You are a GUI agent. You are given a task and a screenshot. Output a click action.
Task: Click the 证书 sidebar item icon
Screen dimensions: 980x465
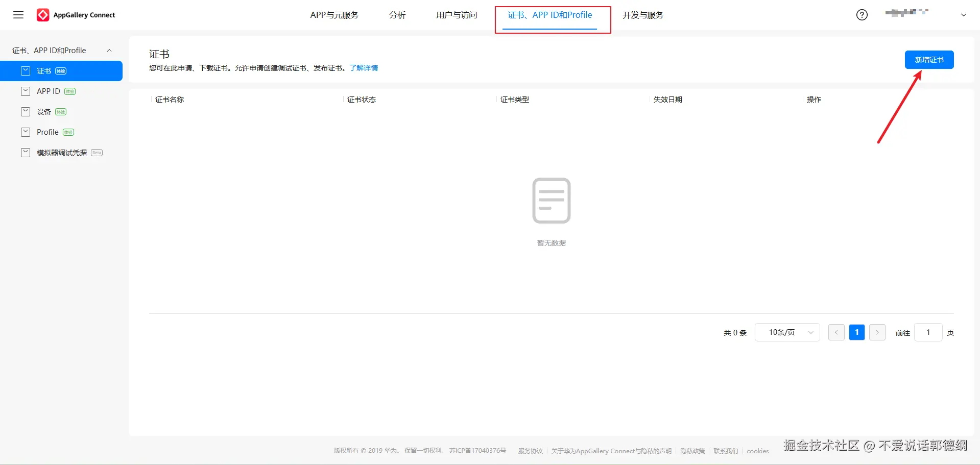coord(26,71)
